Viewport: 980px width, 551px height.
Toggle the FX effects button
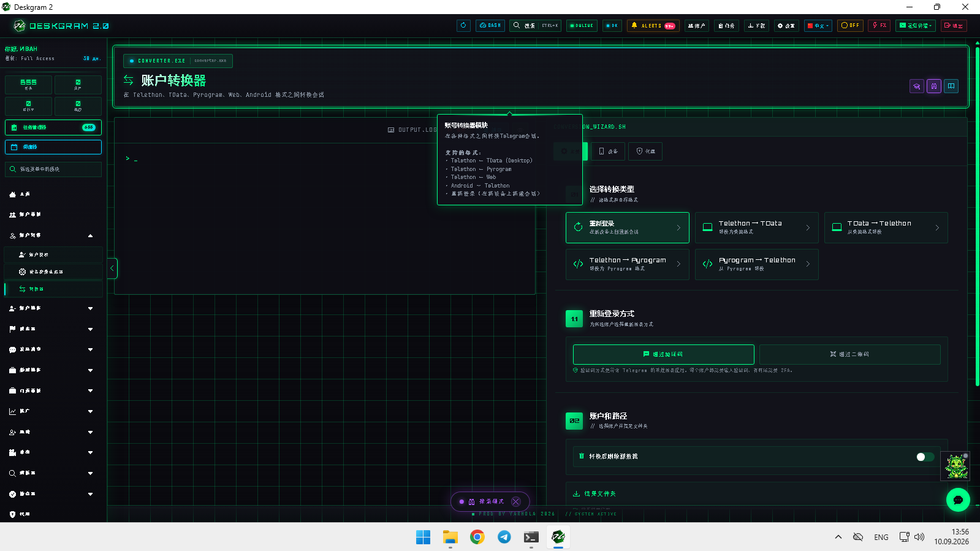click(879, 26)
